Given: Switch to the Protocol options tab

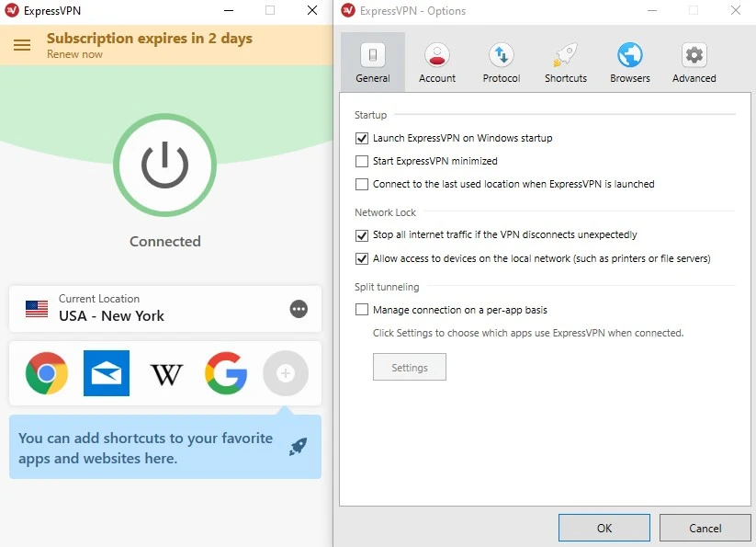Looking at the screenshot, I should tap(502, 63).
